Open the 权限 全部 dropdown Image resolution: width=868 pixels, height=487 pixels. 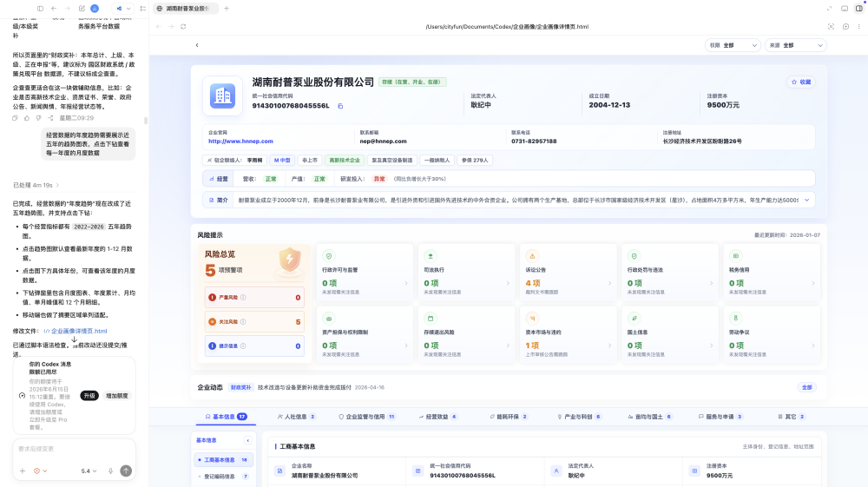pyautogui.click(x=733, y=45)
